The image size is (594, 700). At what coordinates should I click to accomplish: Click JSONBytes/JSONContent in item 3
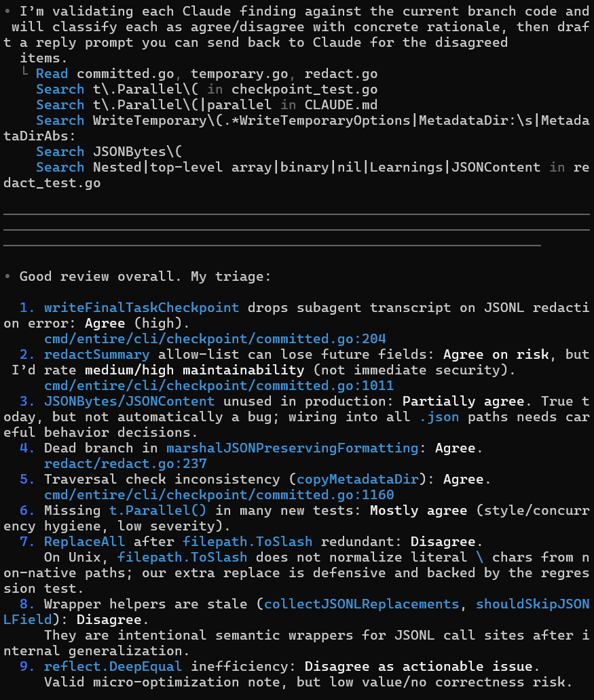click(x=130, y=402)
